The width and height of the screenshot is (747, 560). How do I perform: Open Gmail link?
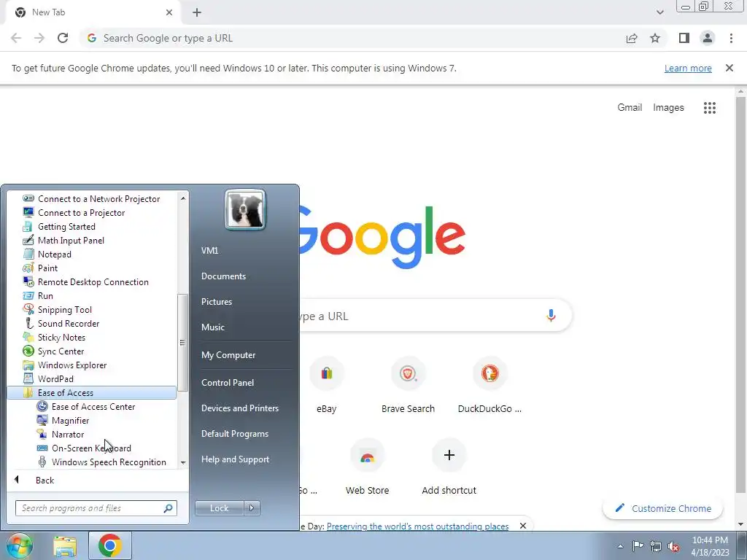(x=630, y=108)
